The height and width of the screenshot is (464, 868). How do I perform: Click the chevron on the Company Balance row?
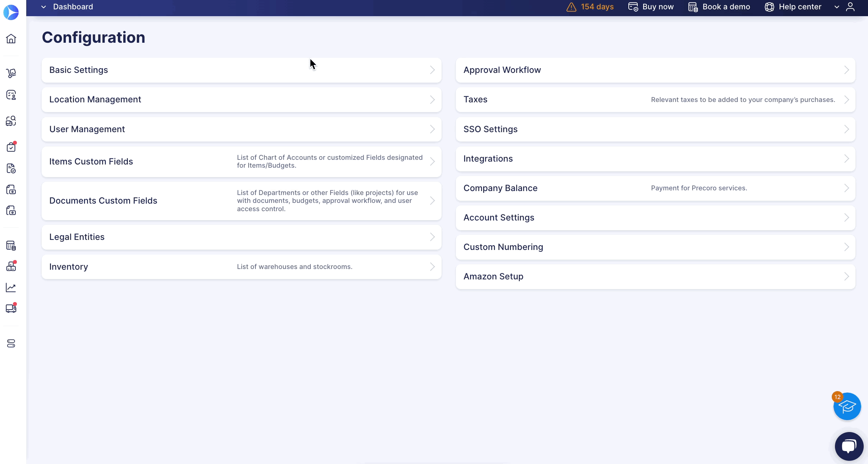point(847,188)
